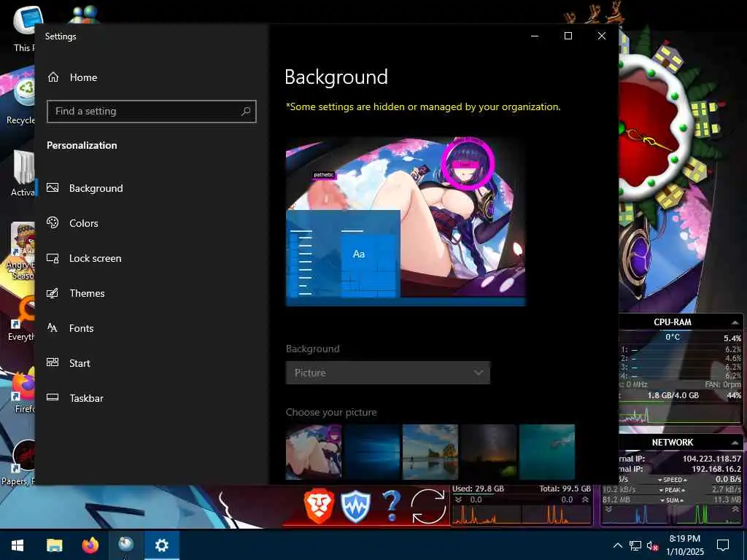The image size is (747, 560).
Task: Show hidden system tray icons
Action: (x=617, y=545)
